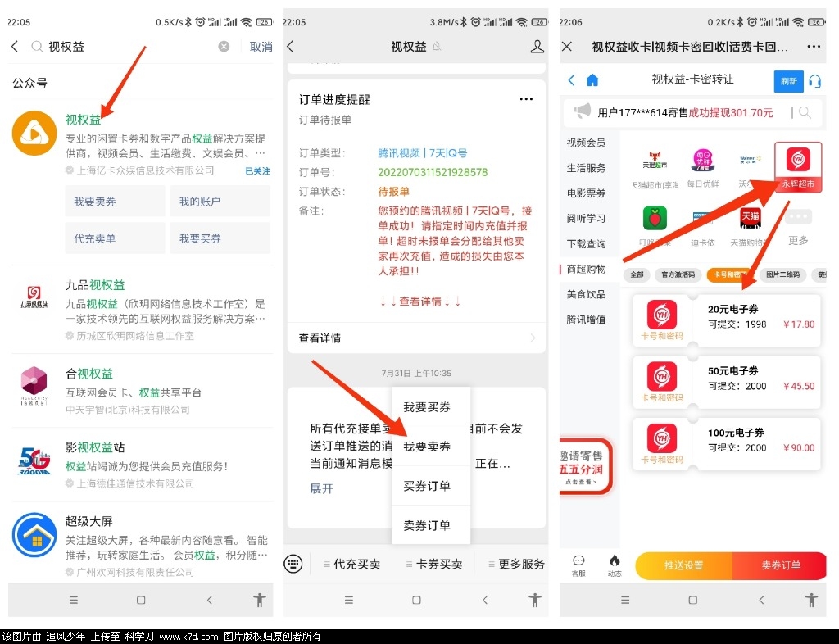Open 卡券买卖 bottom menu
The height and width of the screenshot is (644, 839).
coord(434,564)
